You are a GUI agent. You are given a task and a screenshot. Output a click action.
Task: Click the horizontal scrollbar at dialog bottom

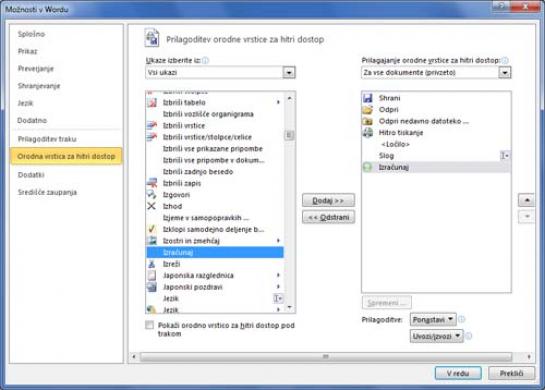point(326,357)
